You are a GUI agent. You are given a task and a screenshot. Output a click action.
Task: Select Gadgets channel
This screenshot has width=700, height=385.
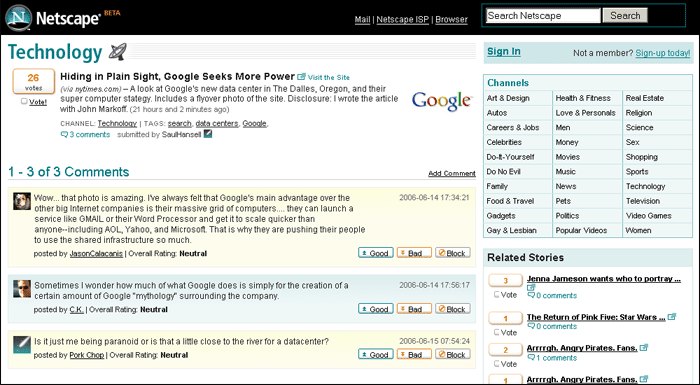coord(501,216)
